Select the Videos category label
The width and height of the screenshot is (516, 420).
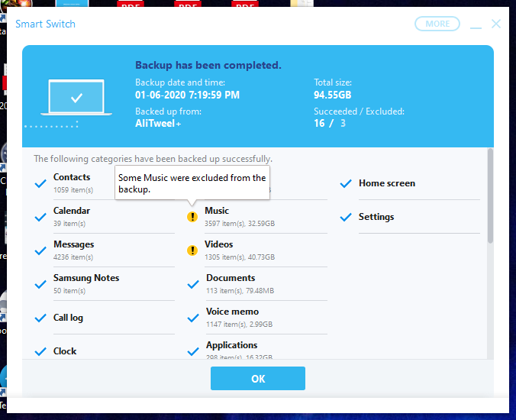(218, 244)
